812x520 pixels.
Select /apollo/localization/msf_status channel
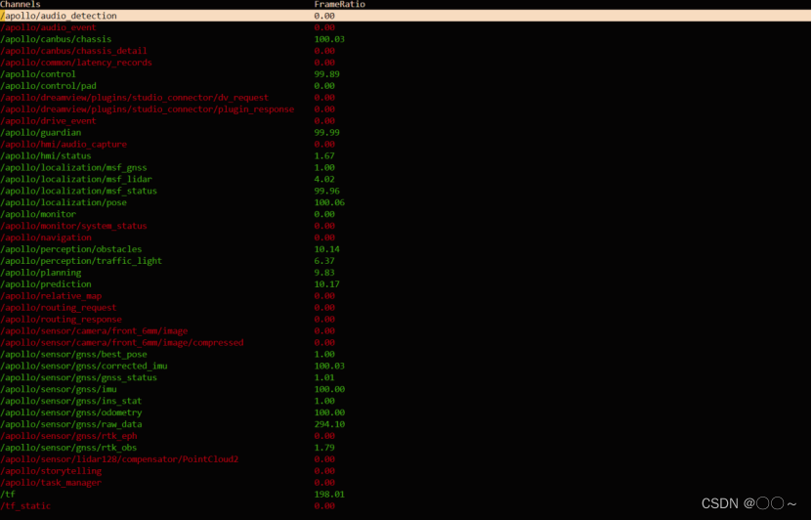[79, 191]
